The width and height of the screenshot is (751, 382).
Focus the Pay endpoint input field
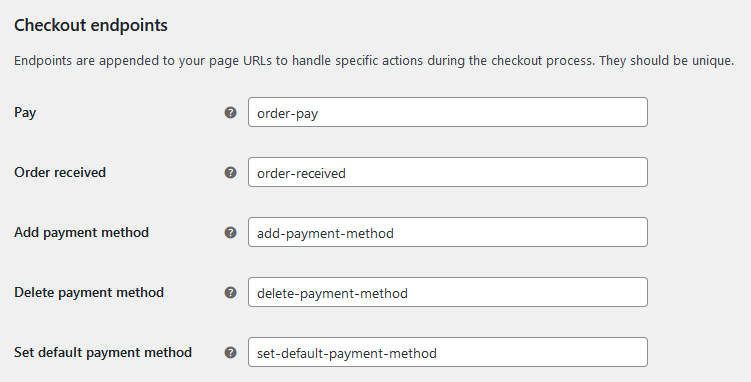pos(448,112)
